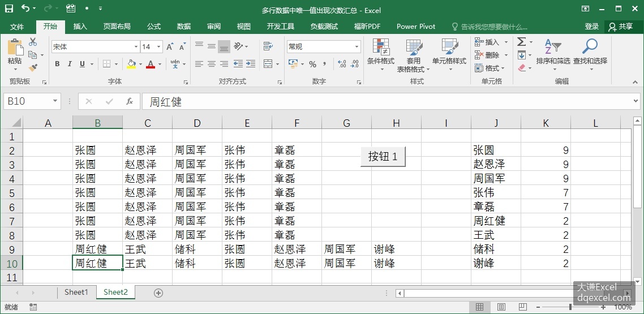644x314 pixels.
Task: Add a new sheet with plus icon
Action: (x=158, y=293)
